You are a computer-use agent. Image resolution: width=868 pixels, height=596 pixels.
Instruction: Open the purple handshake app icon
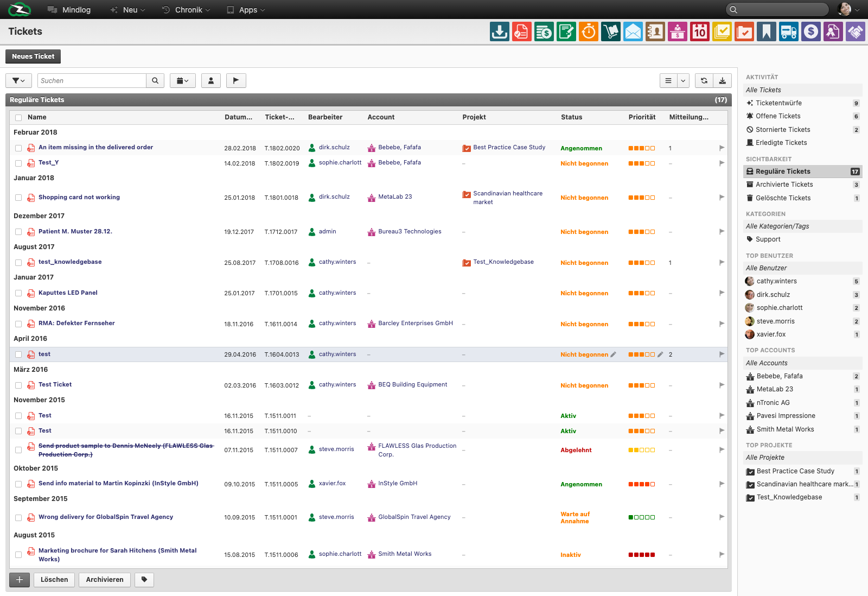856,32
